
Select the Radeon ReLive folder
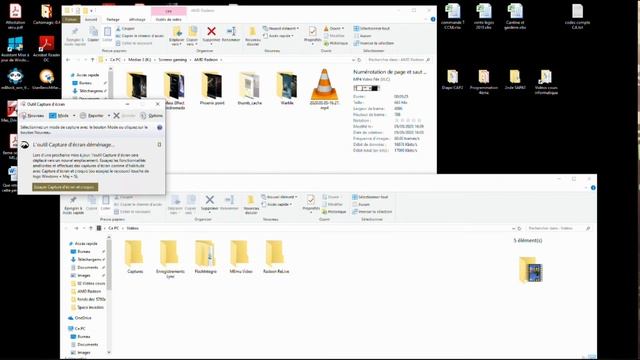[276, 257]
